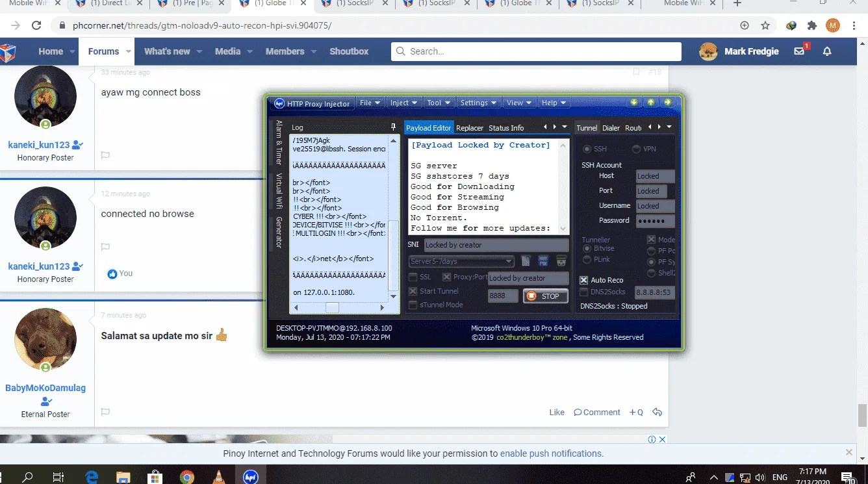Open VLC media player from the taskbar
This screenshot has height=484, width=868.
pos(218,477)
